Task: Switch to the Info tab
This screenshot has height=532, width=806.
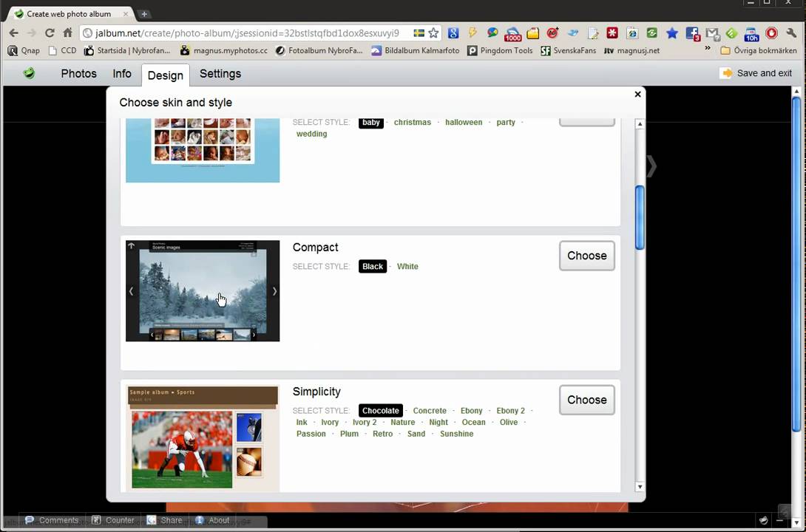Action: click(122, 73)
